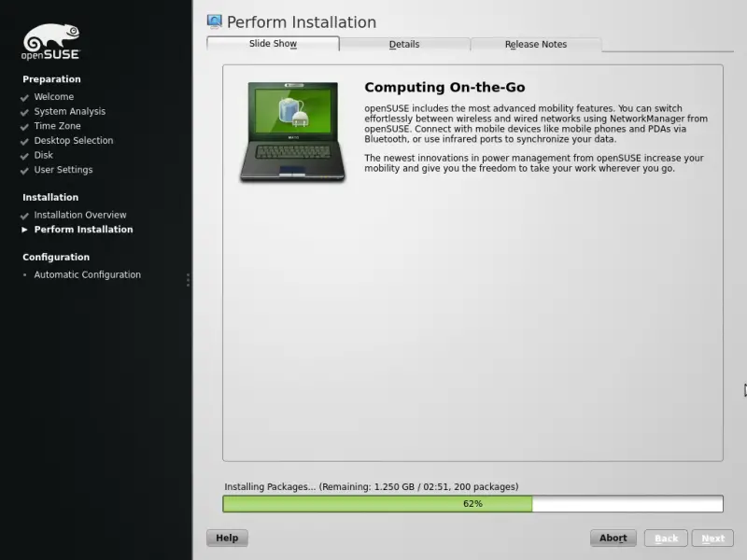Open the Release Notes tab
The height and width of the screenshot is (560, 747).
(536, 44)
